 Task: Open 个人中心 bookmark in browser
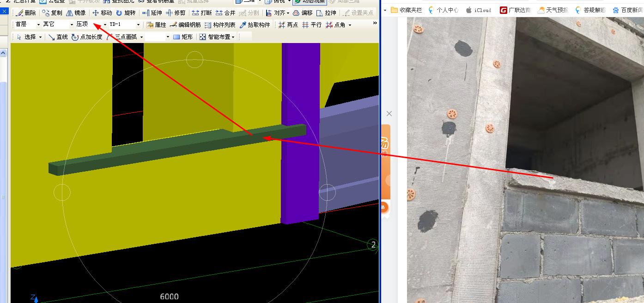pyautogui.click(x=443, y=10)
